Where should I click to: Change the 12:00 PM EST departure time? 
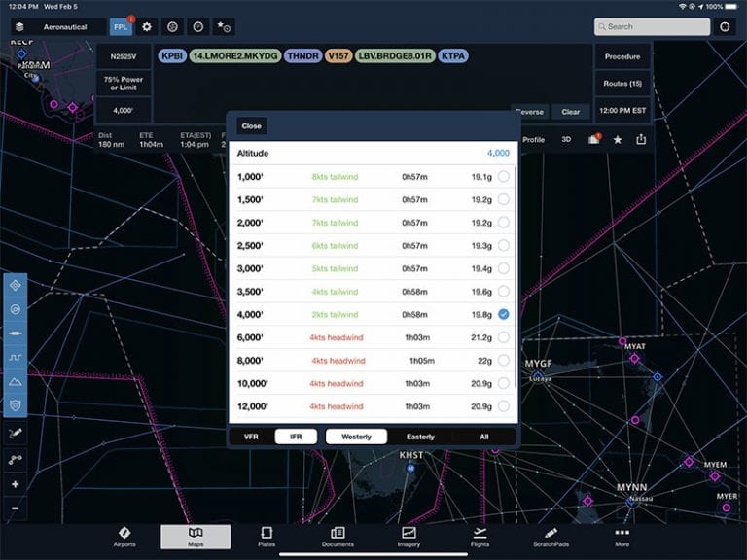tap(622, 111)
